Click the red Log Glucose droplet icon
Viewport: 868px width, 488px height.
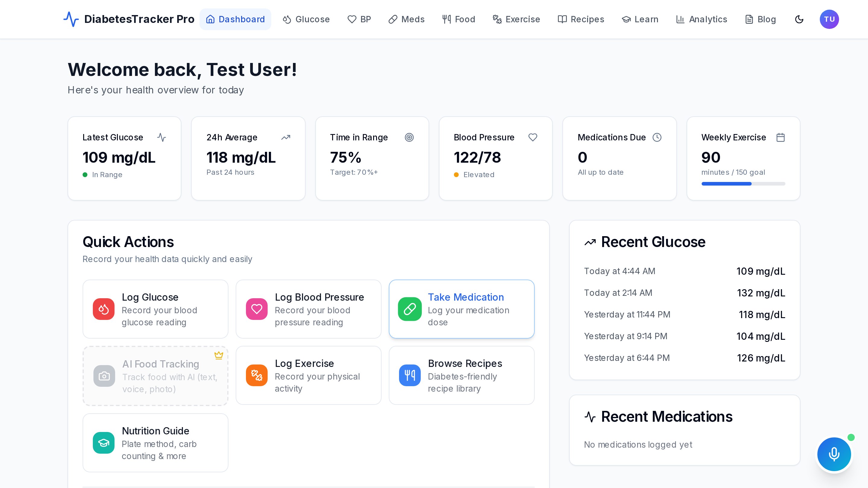point(103,309)
